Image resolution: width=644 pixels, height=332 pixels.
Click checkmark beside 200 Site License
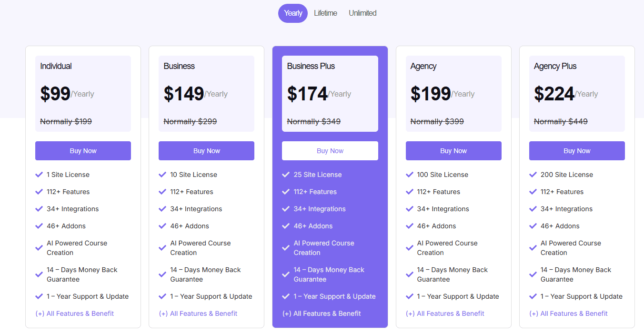pyautogui.click(x=533, y=175)
